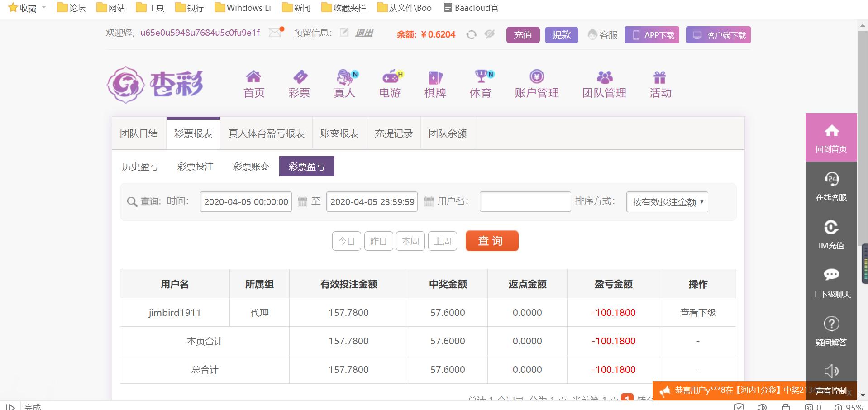Open the 彩票 lottery nav icon
This screenshot has width=868, height=410.
coord(300,76)
